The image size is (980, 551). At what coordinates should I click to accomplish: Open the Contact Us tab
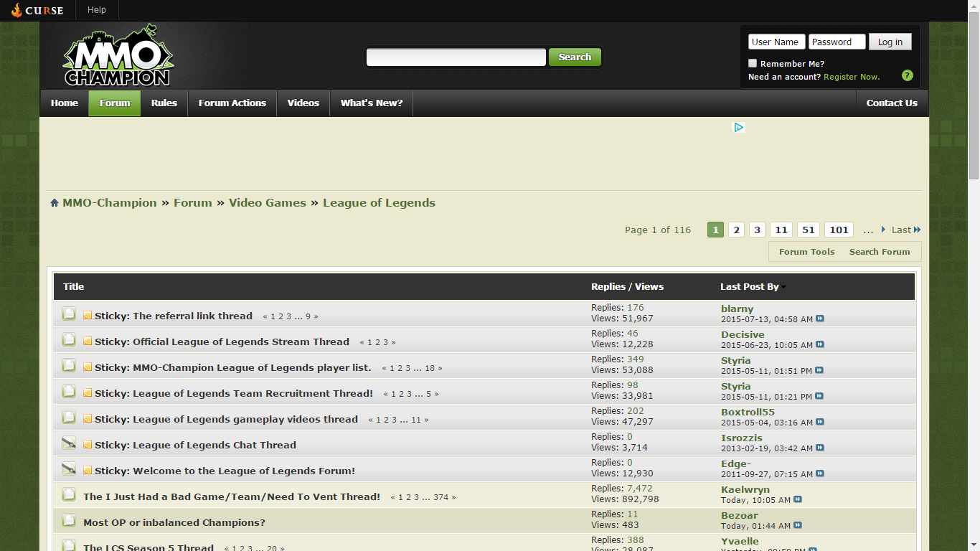(892, 103)
